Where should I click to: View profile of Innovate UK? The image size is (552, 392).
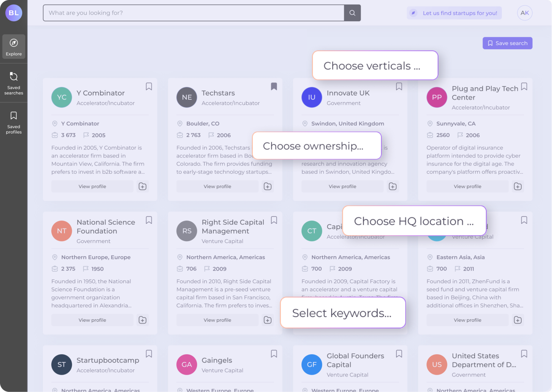coord(342,186)
